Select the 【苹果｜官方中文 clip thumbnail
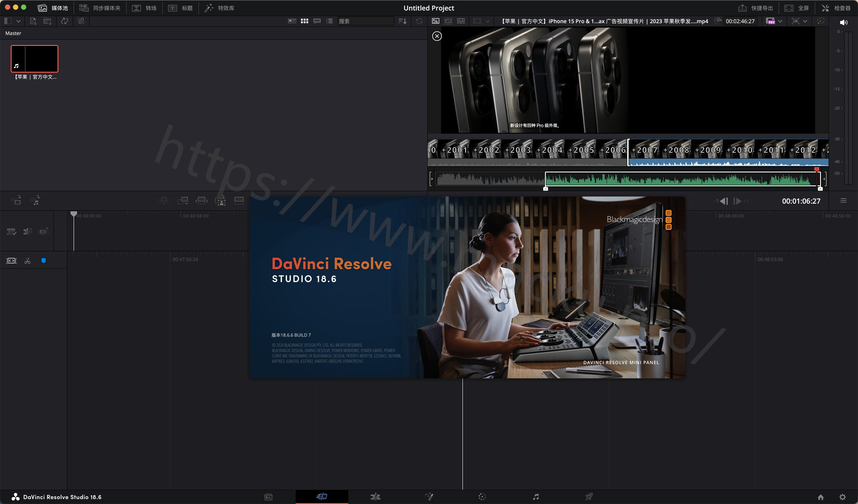Screen dimensions: 858x504 coord(34,59)
